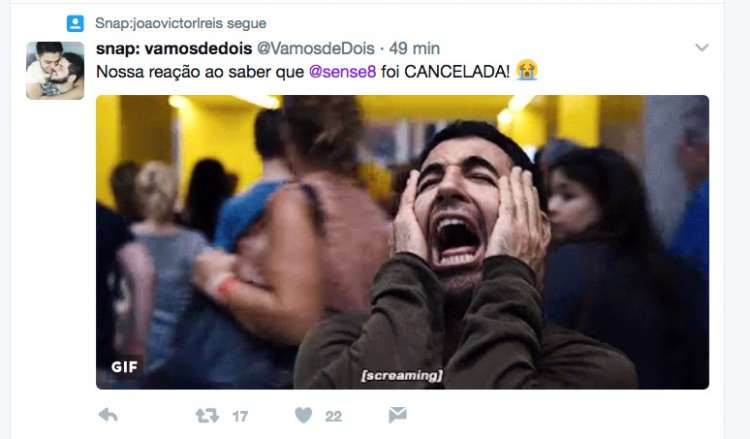Click the GIF badge on the media
Screen dimensions: 750x439
[124, 367]
